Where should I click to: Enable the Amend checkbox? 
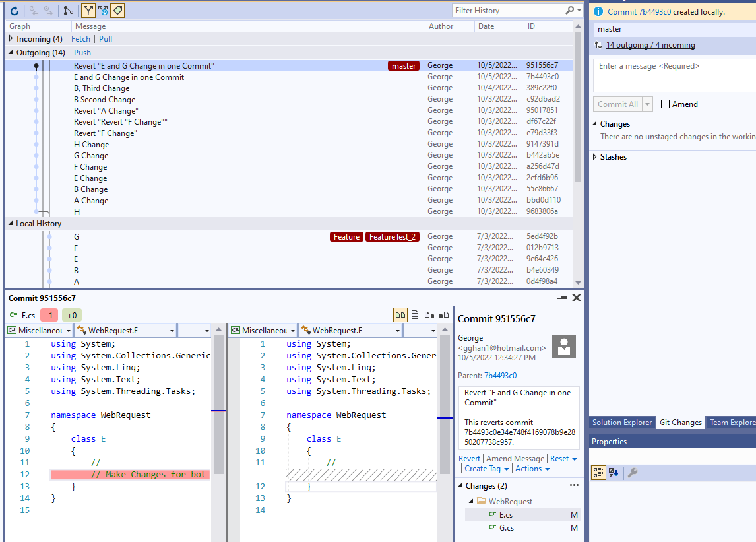point(666,104)
